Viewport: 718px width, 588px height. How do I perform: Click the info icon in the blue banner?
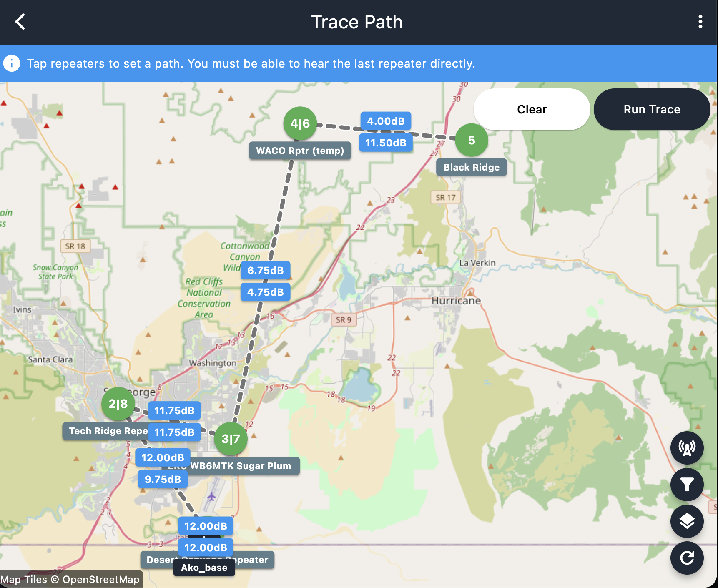point(12,63)
